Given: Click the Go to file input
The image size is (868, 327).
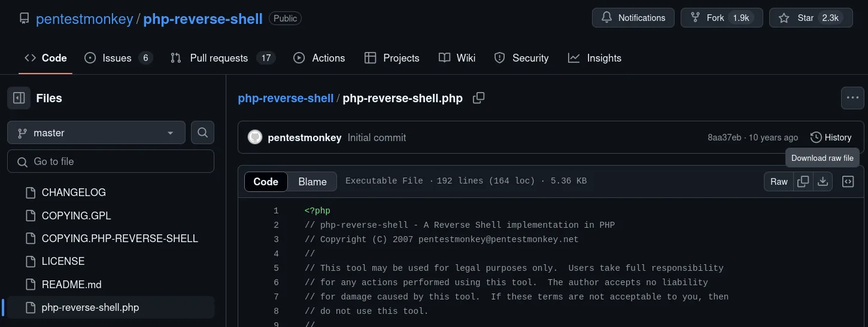Looking at the screenshot, I should (111, 161).
